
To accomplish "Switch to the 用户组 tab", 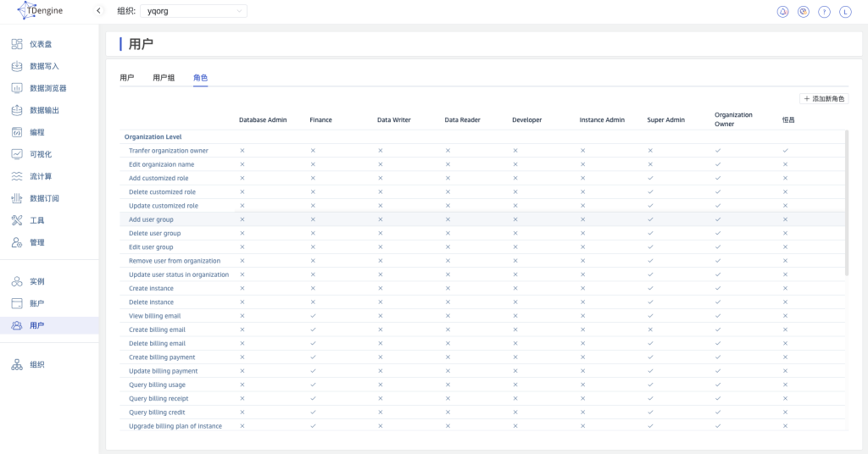I will click(164, 78).
